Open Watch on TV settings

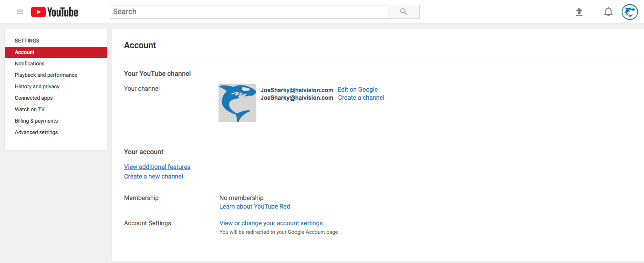[x=30, y=109]
